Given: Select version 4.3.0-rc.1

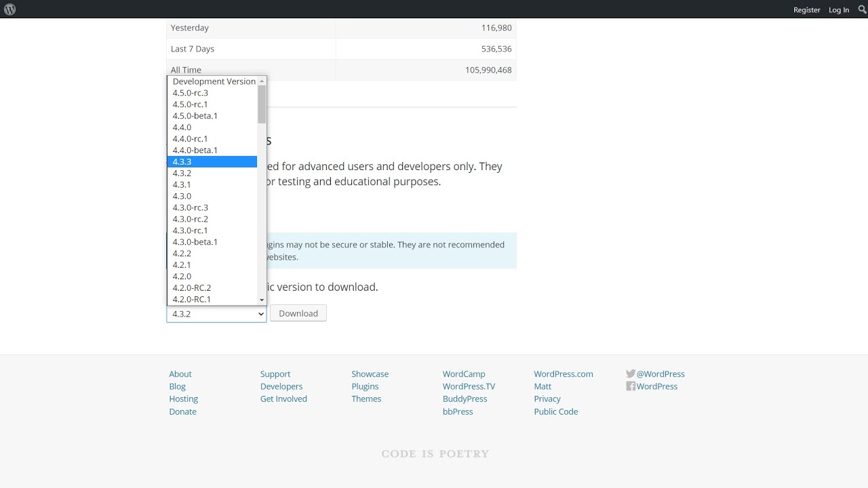Looking at the screenshot, I should click(x=212, y=230).
